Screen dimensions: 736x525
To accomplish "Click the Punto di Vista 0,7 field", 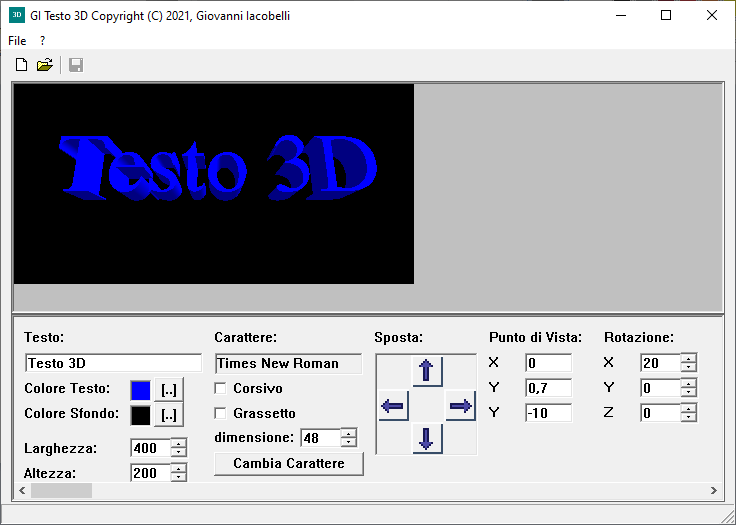I will click(x=549, y=388).
